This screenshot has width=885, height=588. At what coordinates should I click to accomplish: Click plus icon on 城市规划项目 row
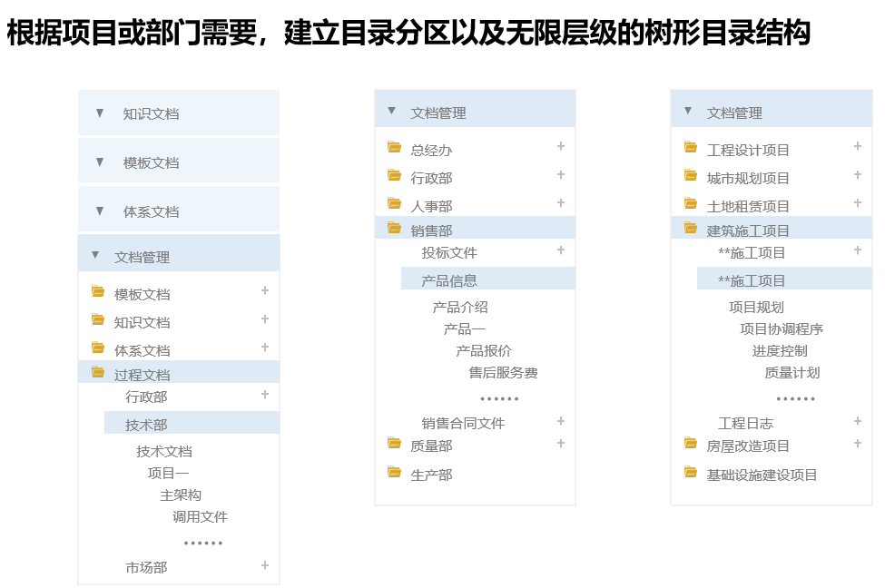point(858,175)
